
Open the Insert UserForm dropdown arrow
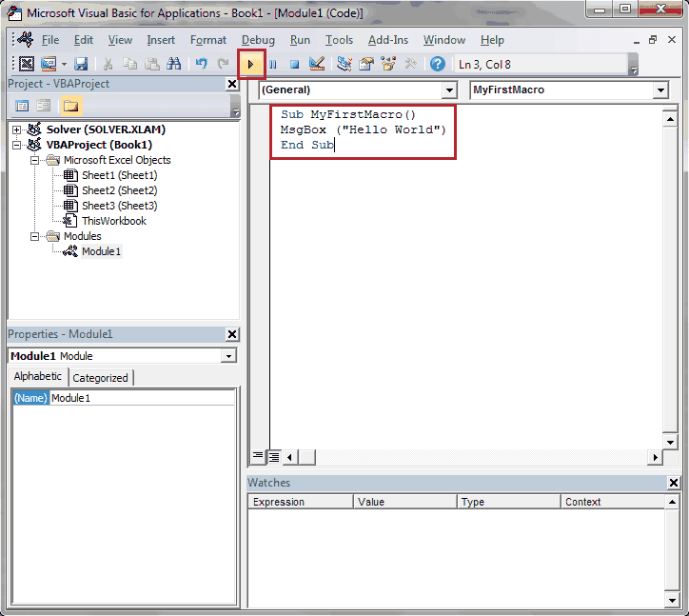coord(64,64)
